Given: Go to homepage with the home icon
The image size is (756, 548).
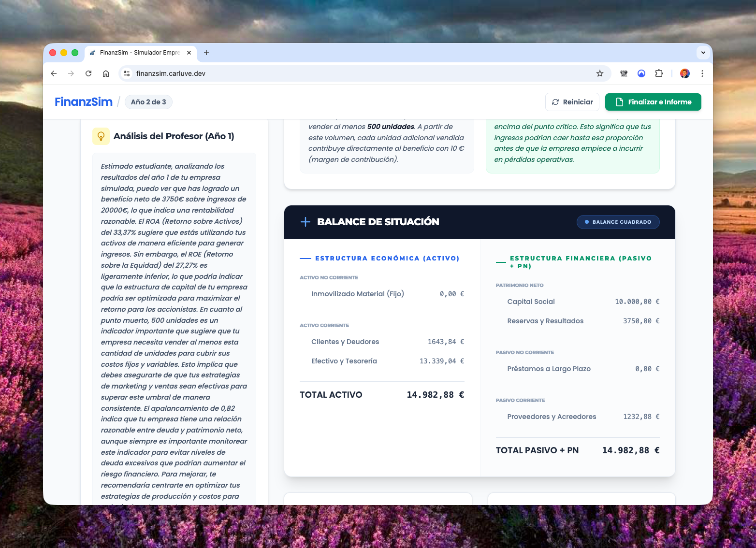Looking at the screenshot, I should coord(106,73).
